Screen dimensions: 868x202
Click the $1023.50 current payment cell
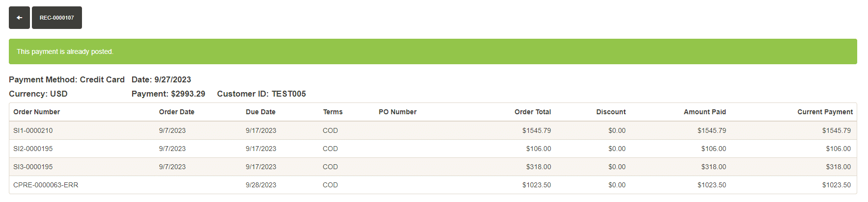click(x=837, y=185)
